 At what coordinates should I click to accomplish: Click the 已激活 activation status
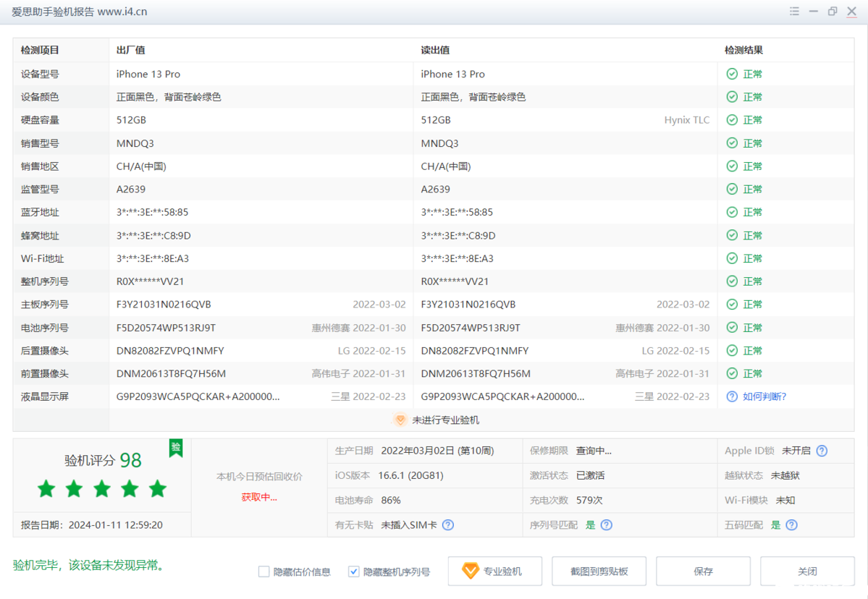[590, 476]
